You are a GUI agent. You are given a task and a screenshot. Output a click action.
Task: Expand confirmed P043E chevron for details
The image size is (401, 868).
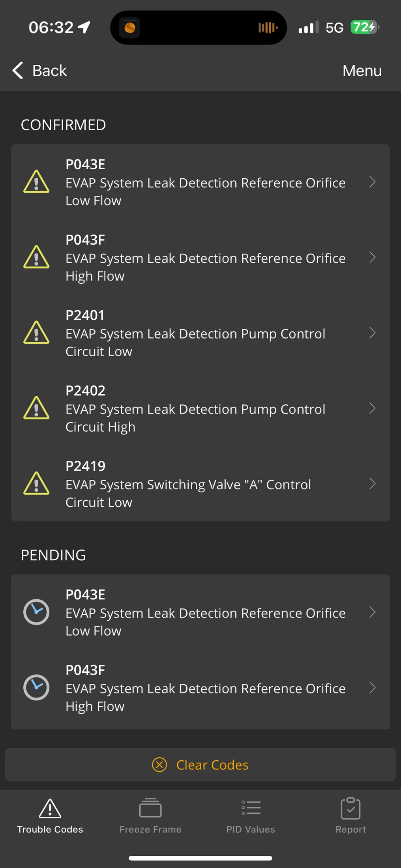(x=372, y=182)
